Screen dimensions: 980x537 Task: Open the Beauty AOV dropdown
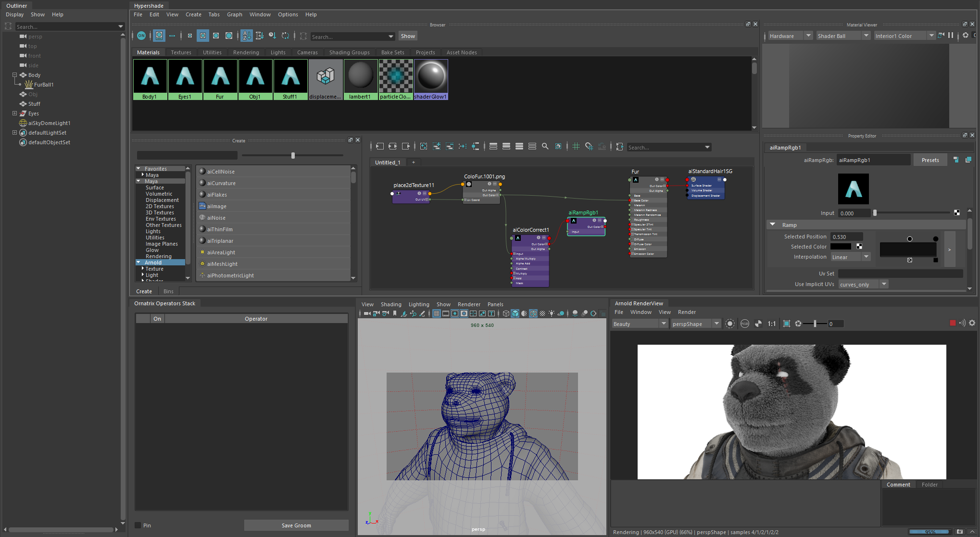640,324
